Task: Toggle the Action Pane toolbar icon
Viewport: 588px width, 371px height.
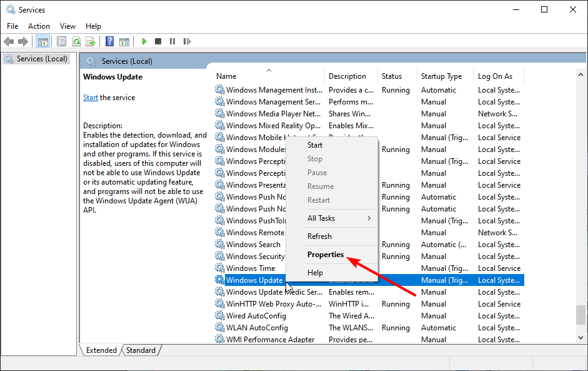Action: (x=124, y=41)
